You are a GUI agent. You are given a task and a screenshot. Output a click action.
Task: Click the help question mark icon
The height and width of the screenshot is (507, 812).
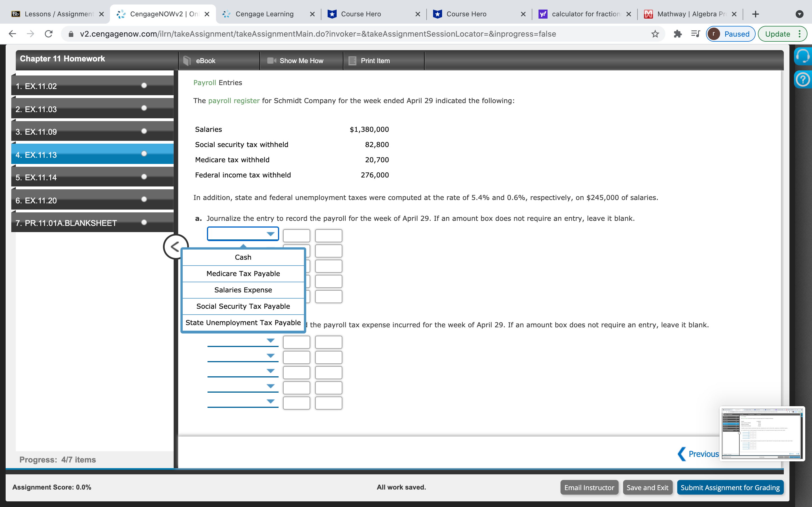click(x=803, y=80)
